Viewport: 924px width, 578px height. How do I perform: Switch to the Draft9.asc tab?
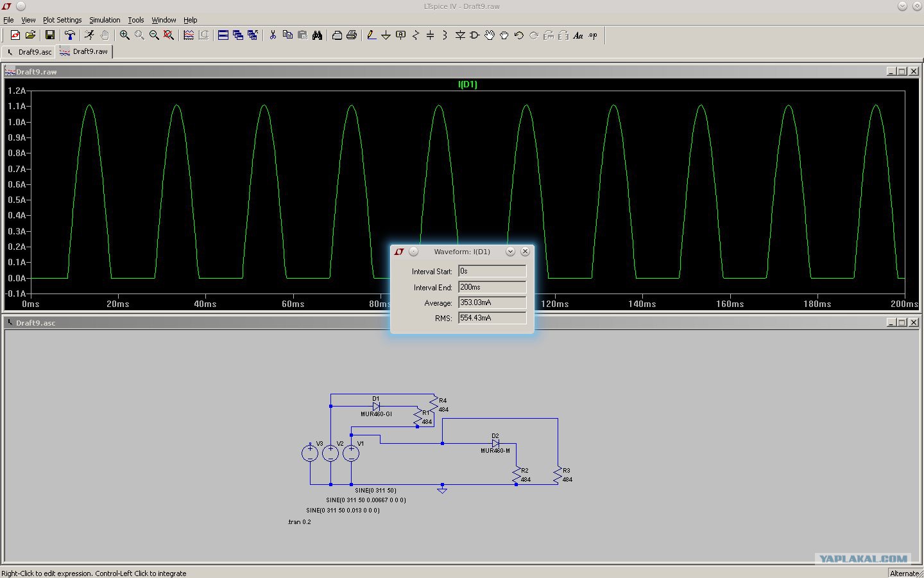click(x=30, y=52)
